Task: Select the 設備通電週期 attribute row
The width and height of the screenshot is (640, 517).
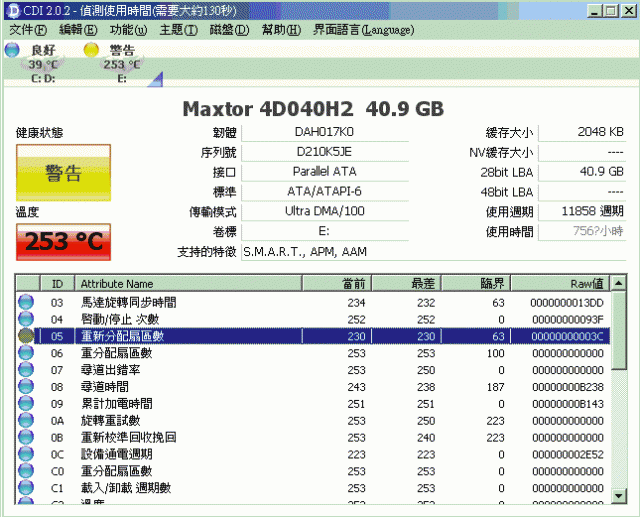Action: [313, 454]
